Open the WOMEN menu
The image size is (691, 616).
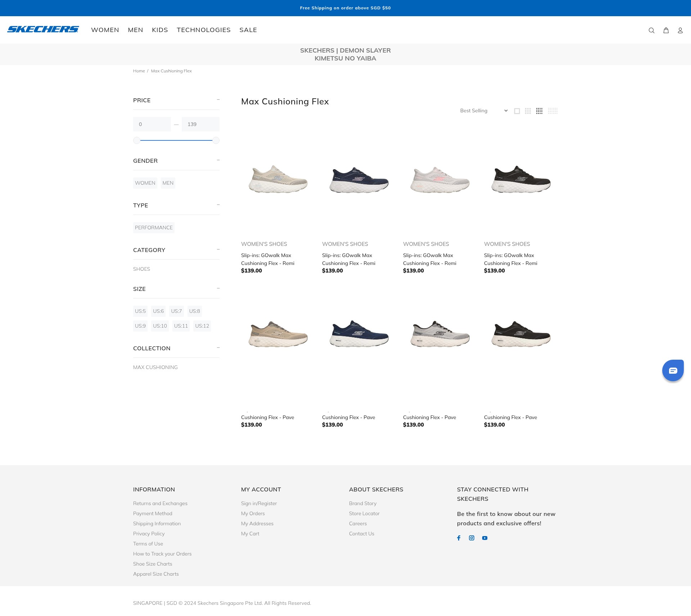[105, 30]
